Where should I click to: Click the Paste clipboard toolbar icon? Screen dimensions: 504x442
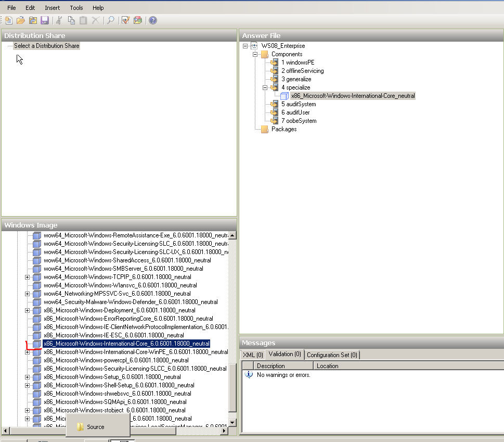pos(83,21)
